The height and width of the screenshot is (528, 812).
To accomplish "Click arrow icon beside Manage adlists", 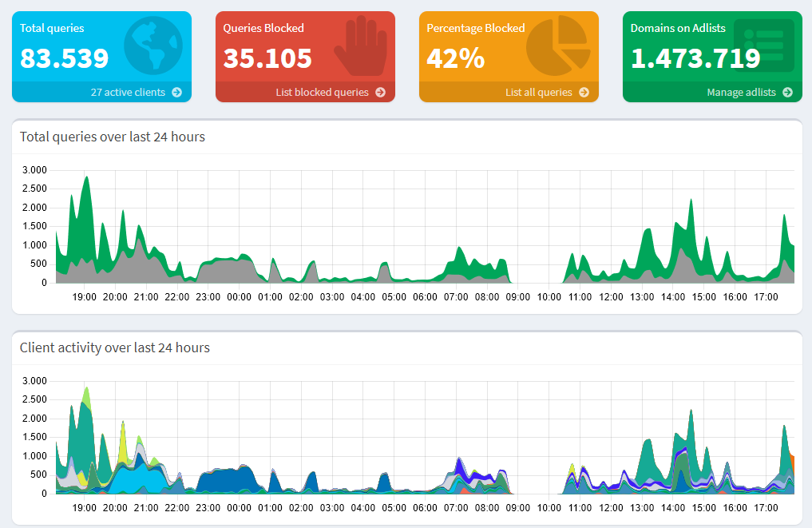I will (788, 92).
